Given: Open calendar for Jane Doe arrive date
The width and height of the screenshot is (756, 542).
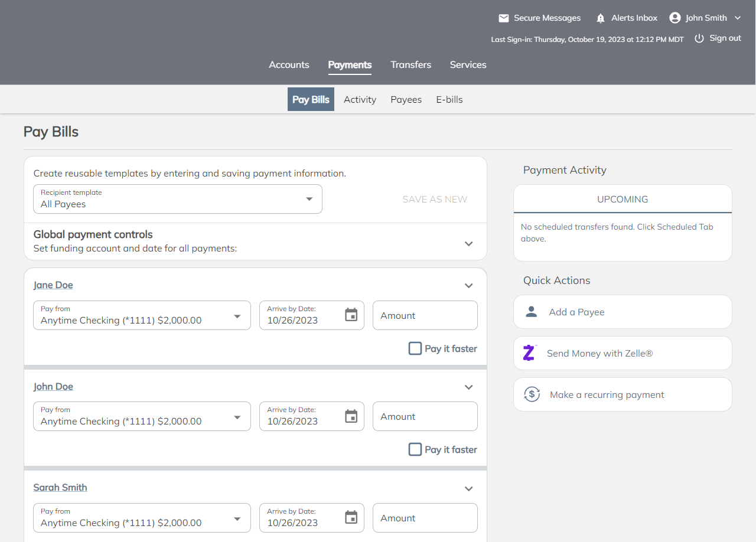Looking at the screenshot, I should pyautogui.click(x=351, y=315).
